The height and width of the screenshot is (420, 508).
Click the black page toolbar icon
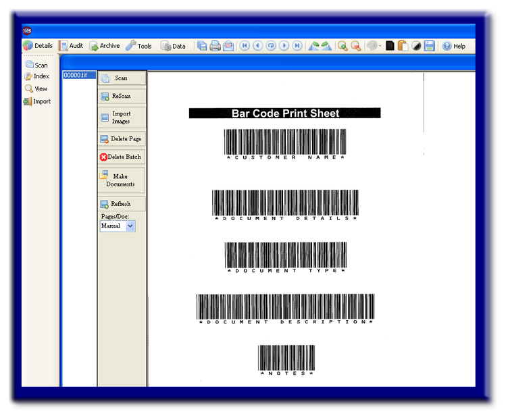pyautogui.click(x=390, y=46)
